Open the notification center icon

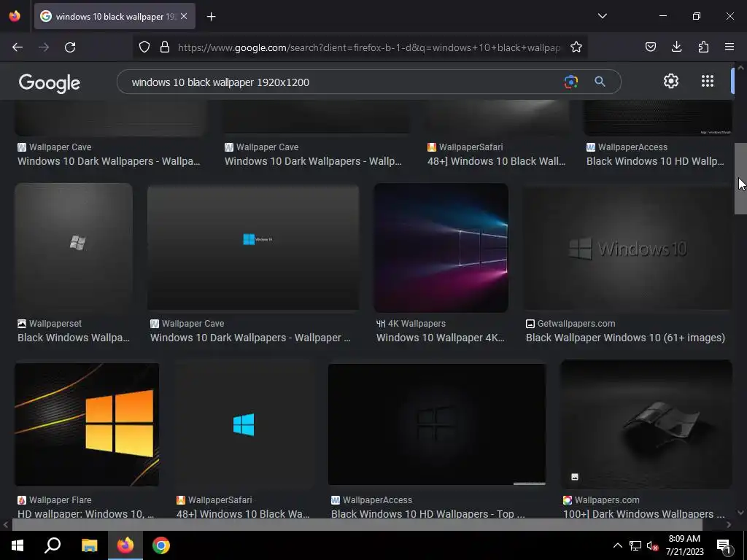[x=724, y=545]
